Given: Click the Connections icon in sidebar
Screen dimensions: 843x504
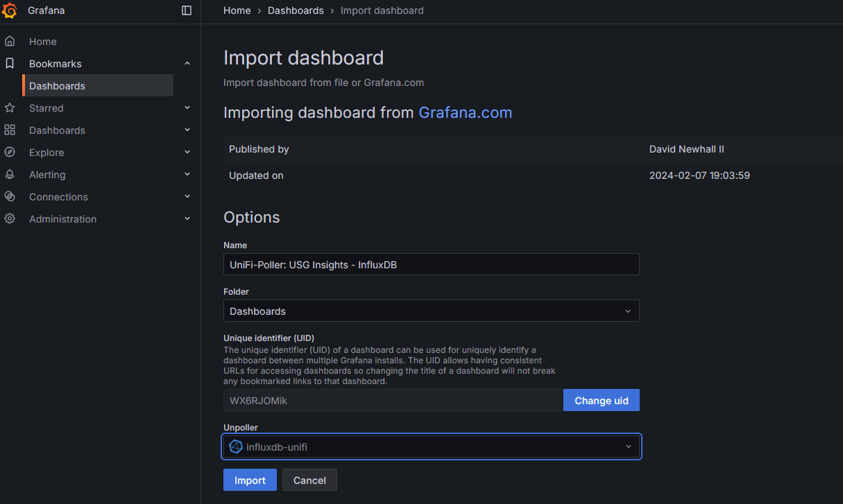Looking at the screenshot, I should coord(10,197).
